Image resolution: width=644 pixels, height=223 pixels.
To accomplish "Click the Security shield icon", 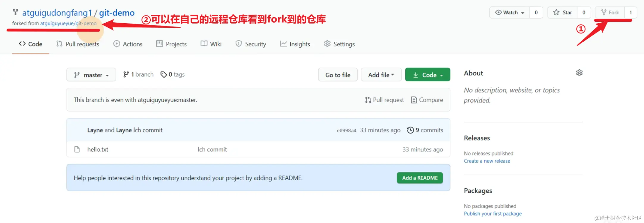I will [x=238, y=44].
